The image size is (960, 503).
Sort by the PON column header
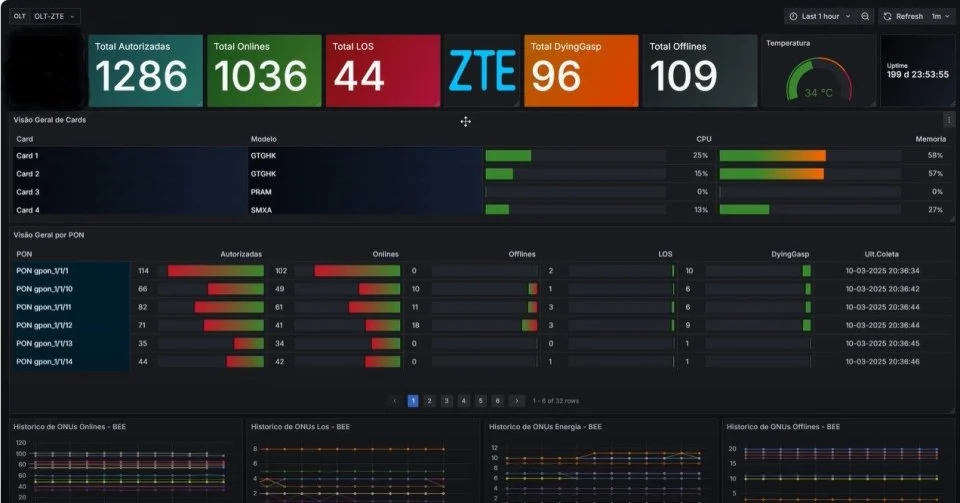pyautogui.click(x=24, y=254)
